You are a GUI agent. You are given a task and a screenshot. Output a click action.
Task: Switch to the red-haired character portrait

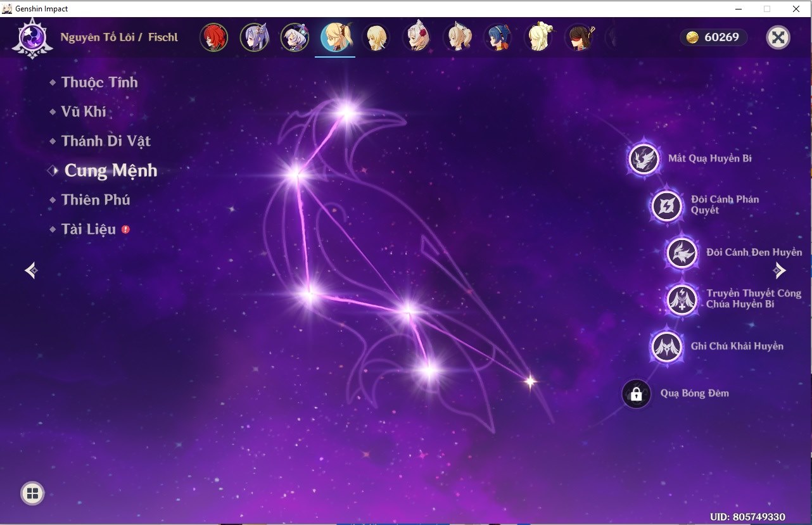pyautogui.click(x=213, y=37)
